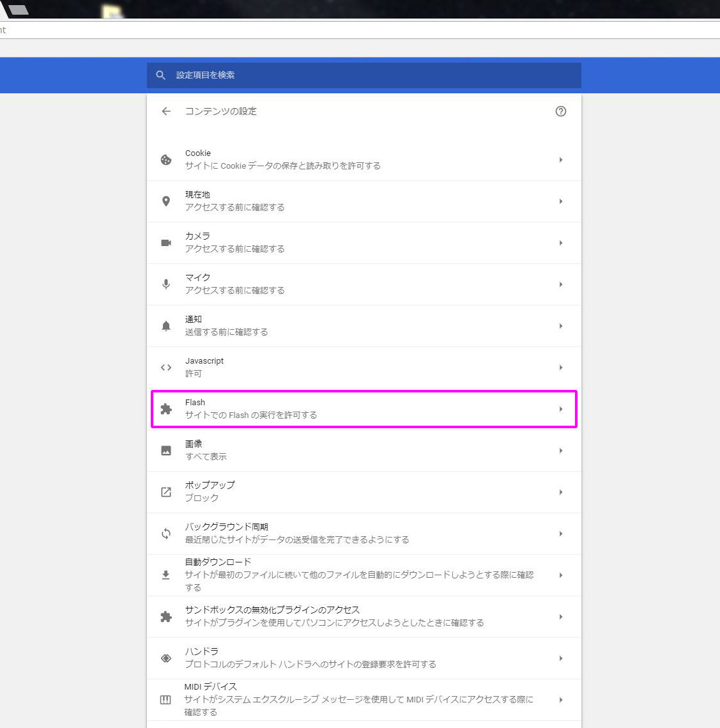Expand the 画像 row arrow
The width and height of the screenshot is (720, 728).
click(561, 451)
